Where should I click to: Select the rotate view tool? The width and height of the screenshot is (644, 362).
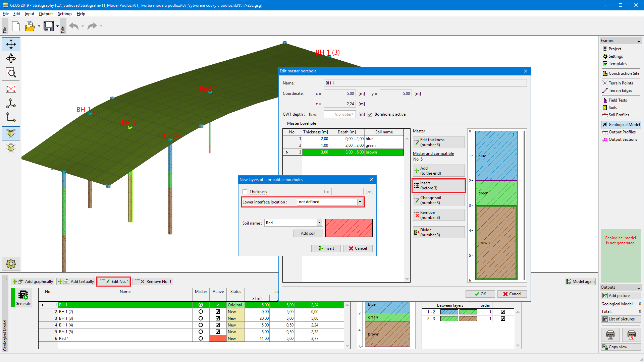11,59
